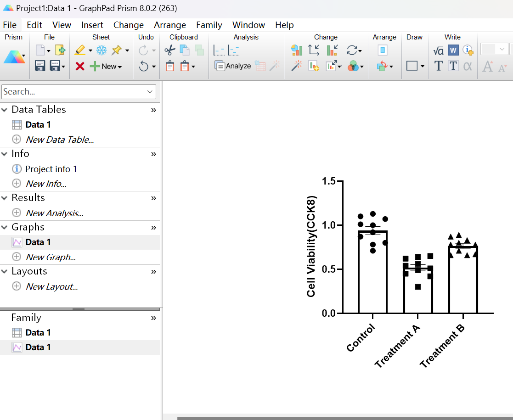Viewport: 513px width, 420px height.
Task: Click the New Analysis... link
Action: pyautogui.click(x=54, y=213)
